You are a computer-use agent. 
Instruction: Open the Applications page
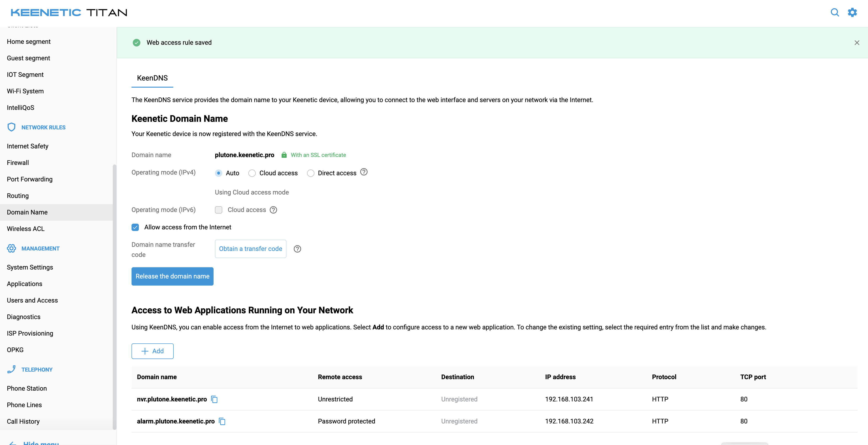click(25, 284)
